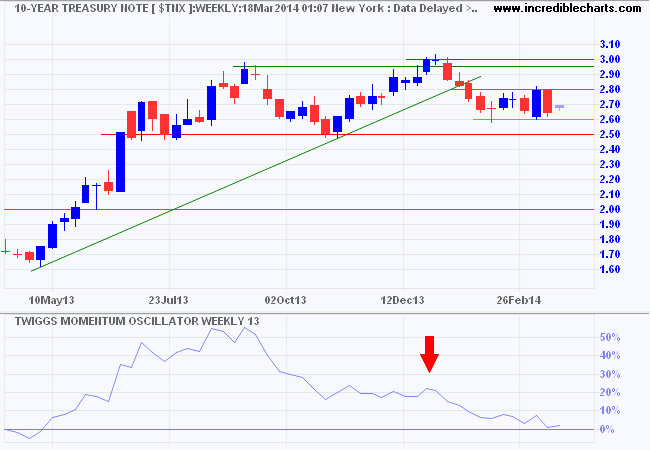The width and height of the screenshot is (650, 450).
Task: Click the 2.00 price axis value
Action: tap(610, 209)
